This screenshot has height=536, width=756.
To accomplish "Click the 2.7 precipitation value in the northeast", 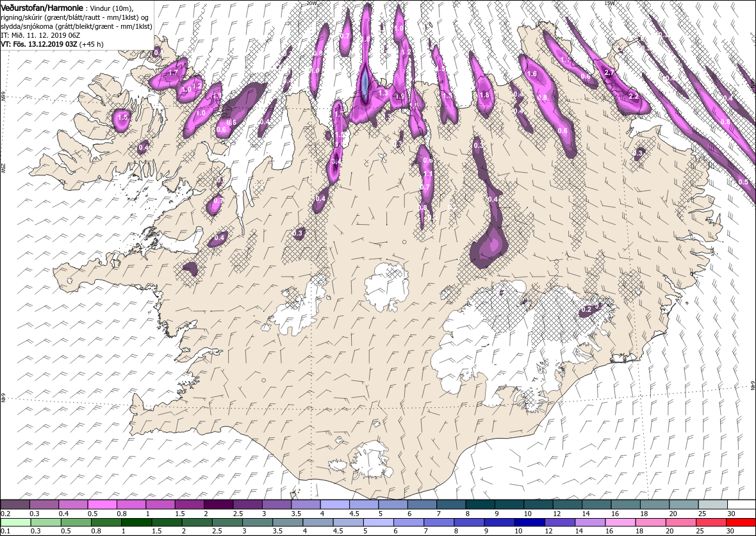I will pyautogui.click(x=609, y=73).
